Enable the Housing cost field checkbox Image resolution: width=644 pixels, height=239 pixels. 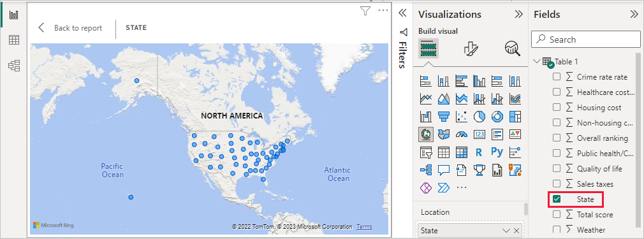click(557, 108)
